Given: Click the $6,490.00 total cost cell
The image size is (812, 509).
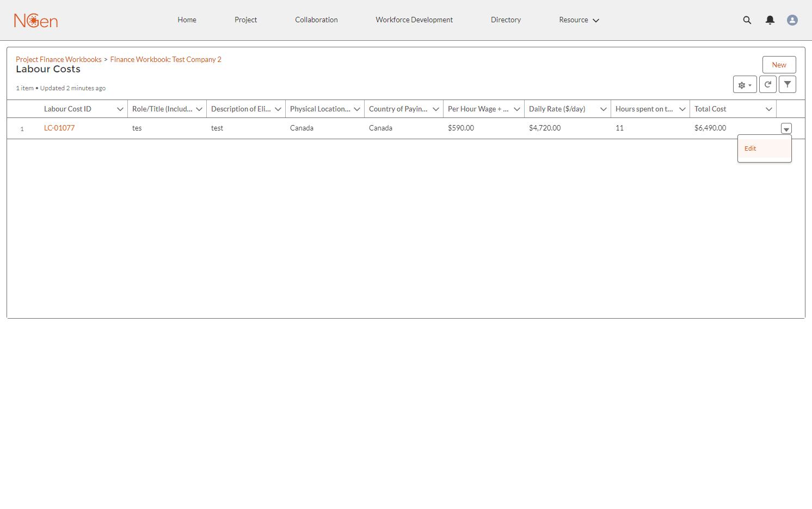Looking at the screenshot, I should pyautogui.click(x=710, y=128).
